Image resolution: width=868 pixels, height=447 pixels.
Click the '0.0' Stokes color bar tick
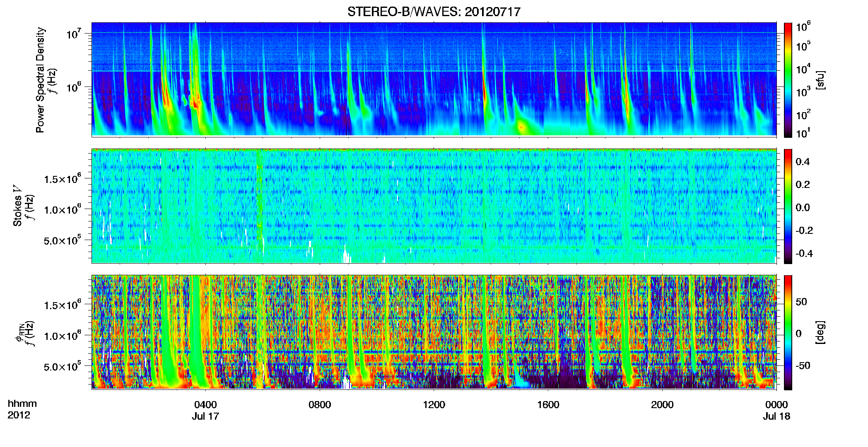click(x=803, y=207)
